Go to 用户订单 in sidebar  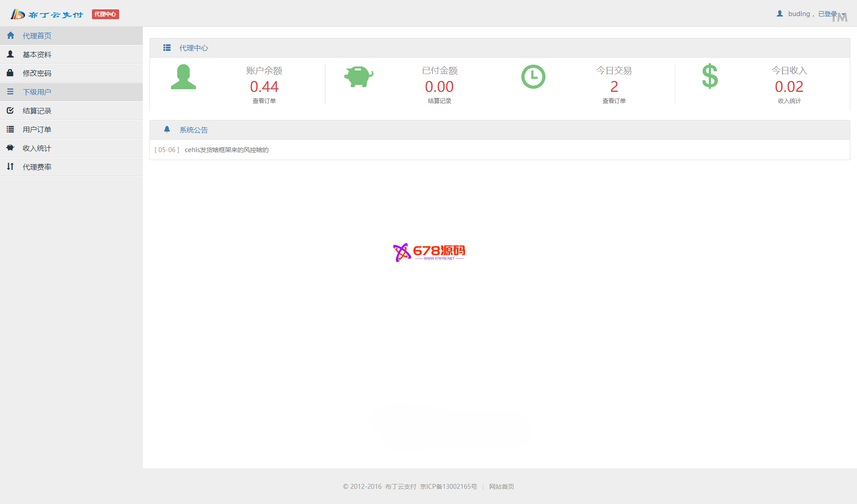pos(37,129)
